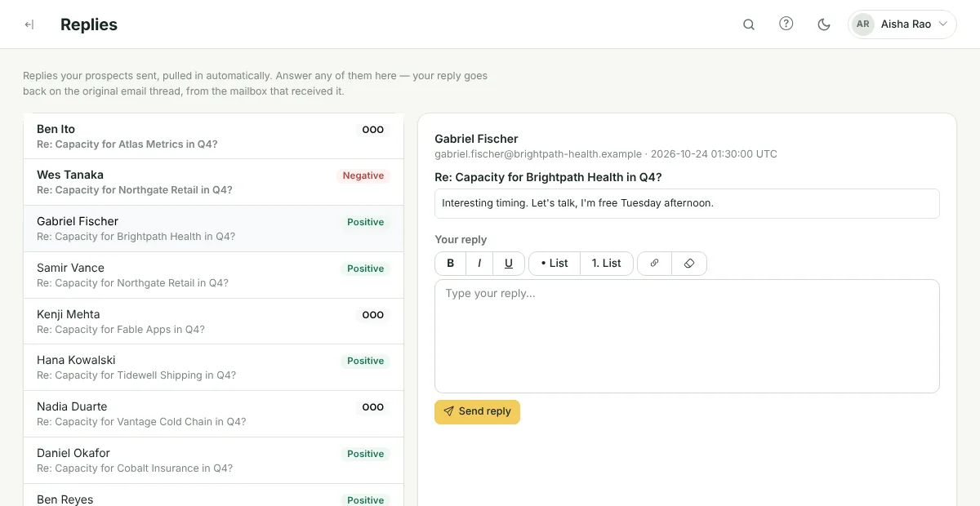980x506 pixels.
Task: Click the Positive badge on Gabriel Fischer's row
Action: click(365, 222)
